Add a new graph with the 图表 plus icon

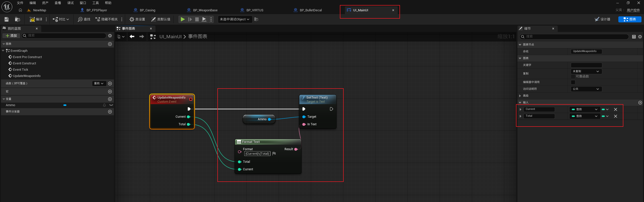(x=110, y=44)
